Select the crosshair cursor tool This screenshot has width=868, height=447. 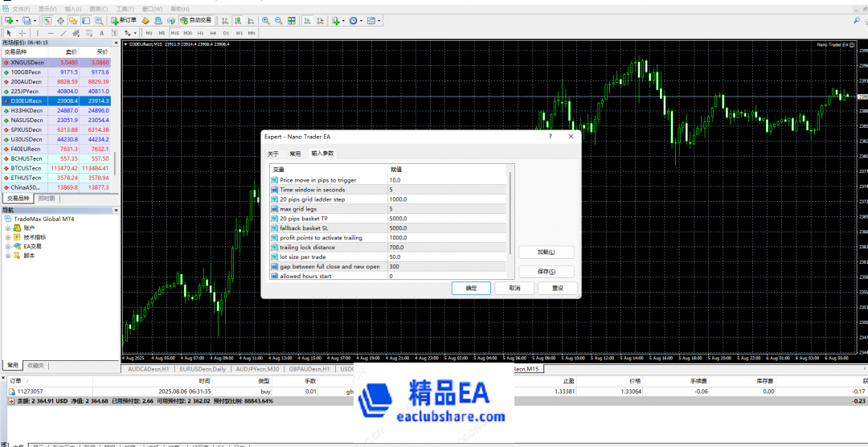click(x=22, y=33)
